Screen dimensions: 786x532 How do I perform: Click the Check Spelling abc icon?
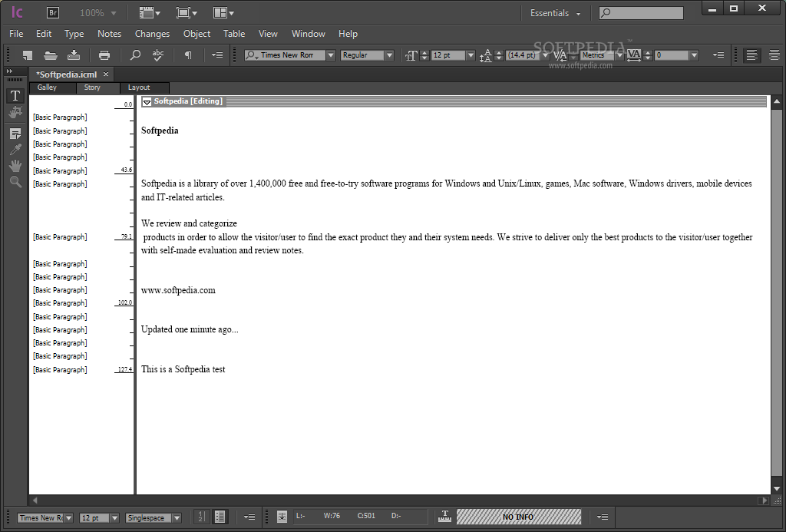pyautogui.click(x=158, y=55)
